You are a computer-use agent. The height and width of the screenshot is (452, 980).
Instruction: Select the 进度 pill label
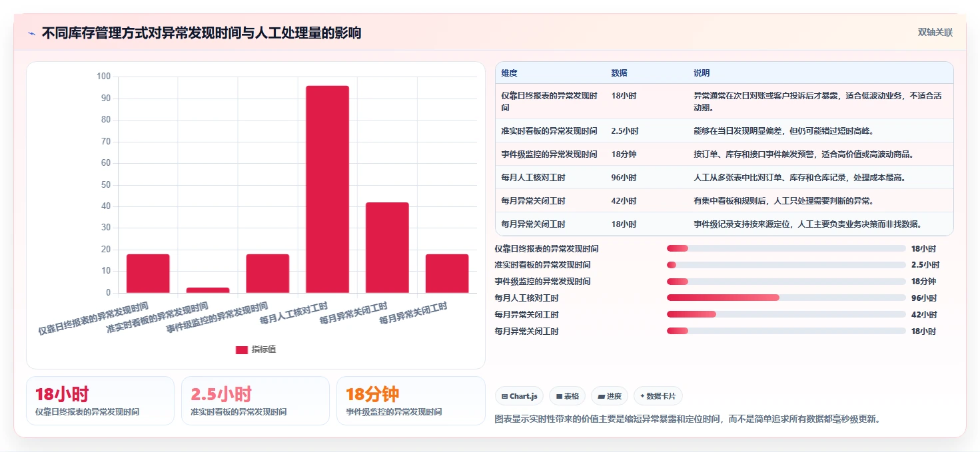(x=614, y=397)
